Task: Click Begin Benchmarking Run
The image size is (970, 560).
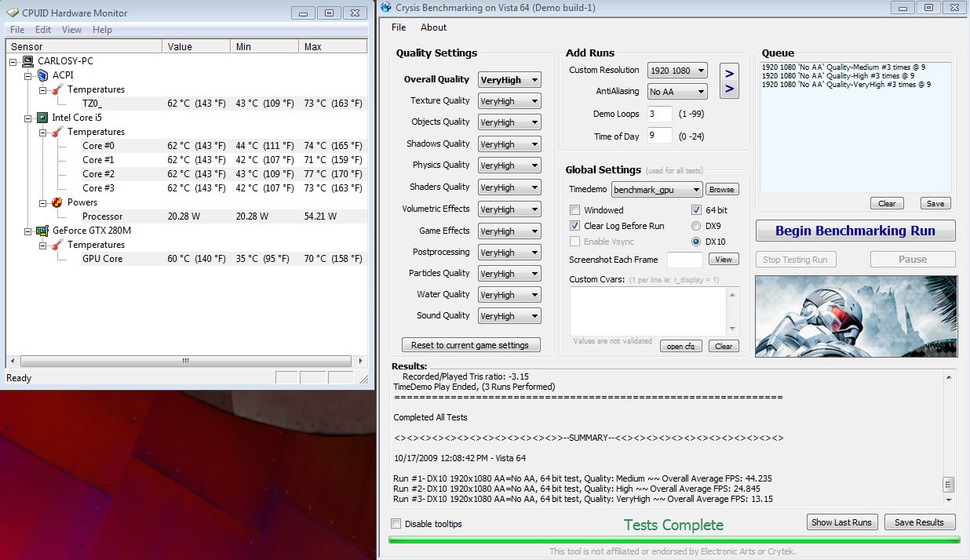Action: point(855,231)
